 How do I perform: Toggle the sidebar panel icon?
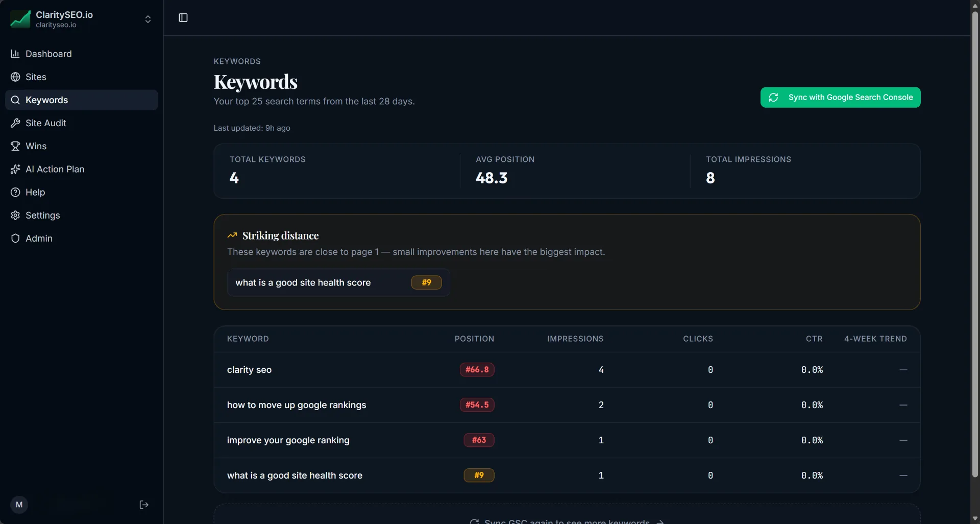[x=182, y=17]
